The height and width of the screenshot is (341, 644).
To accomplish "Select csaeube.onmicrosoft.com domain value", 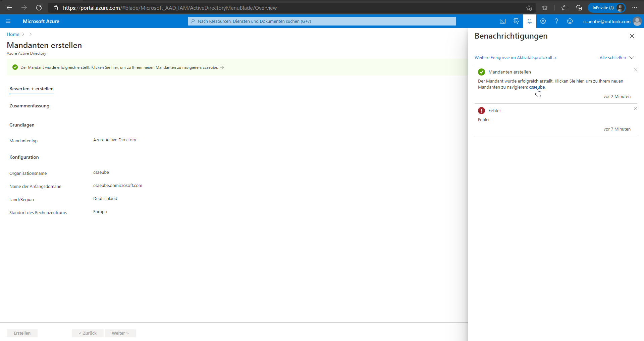I will pos(118,186).
